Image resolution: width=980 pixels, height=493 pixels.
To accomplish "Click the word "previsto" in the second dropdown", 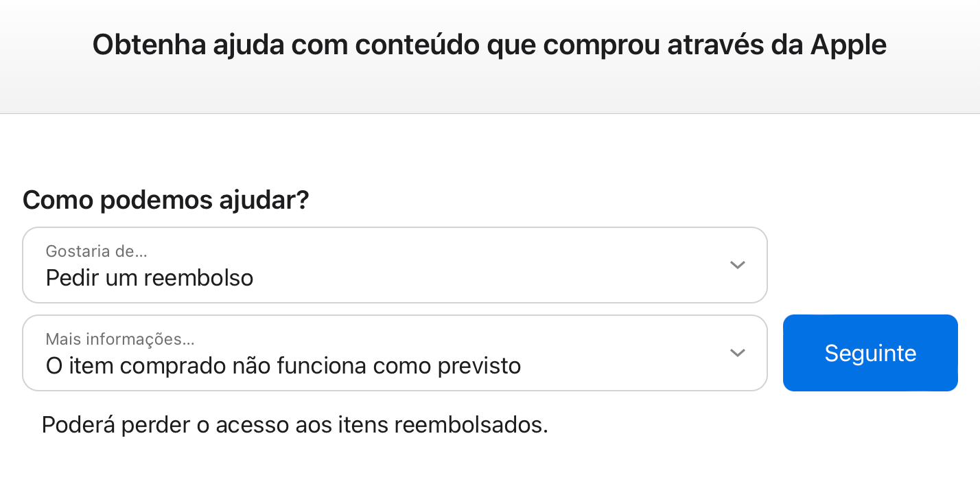I will (479, 366).
